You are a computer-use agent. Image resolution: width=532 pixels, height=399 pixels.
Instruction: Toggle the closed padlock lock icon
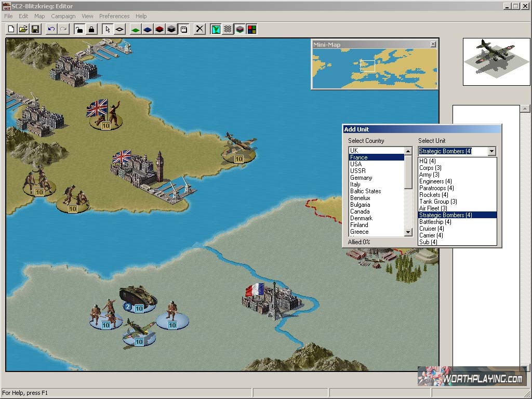pyautogui.click(x=91, y=29)
